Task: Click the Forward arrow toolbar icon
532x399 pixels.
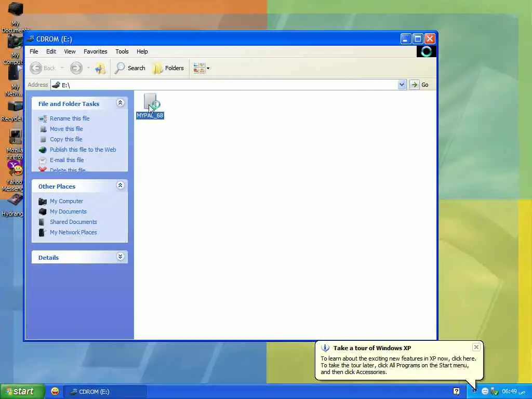Action: [76, 68]
